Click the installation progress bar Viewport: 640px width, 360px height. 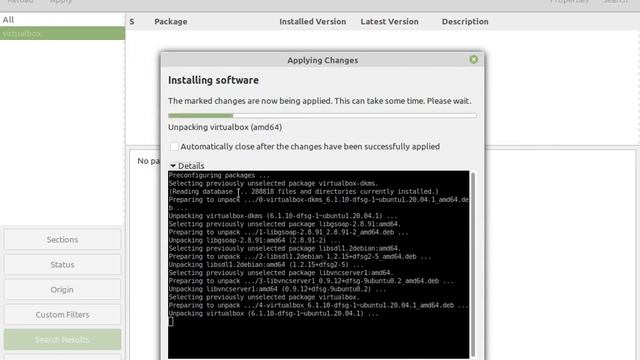click(322, 116)
